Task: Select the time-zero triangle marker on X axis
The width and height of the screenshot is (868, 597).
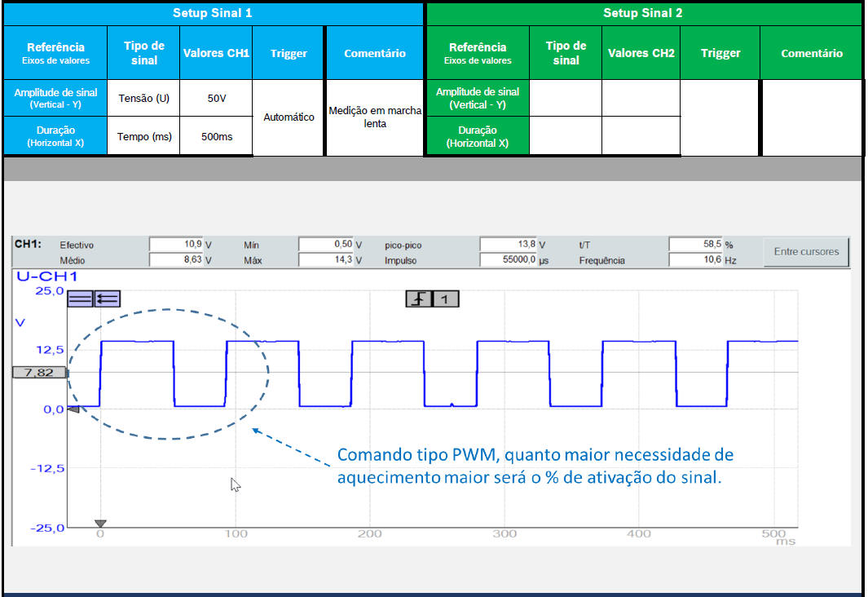Action: [x=100, y=524]
